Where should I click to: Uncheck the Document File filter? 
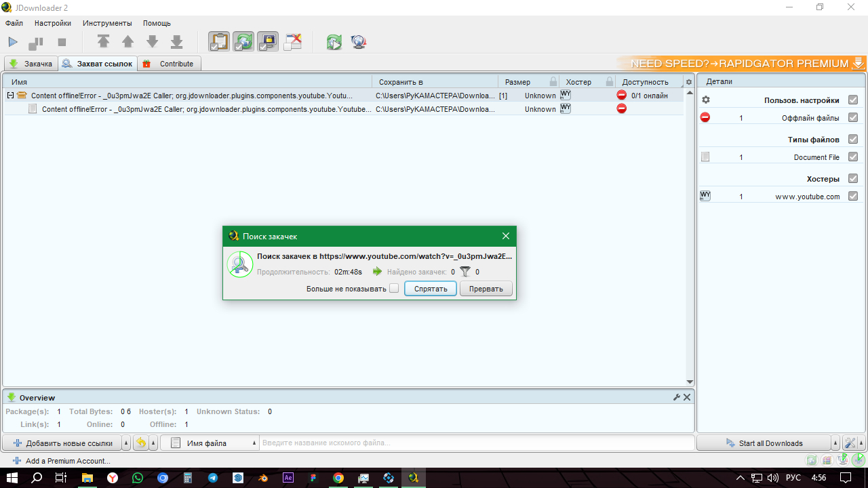click(853, 157)
